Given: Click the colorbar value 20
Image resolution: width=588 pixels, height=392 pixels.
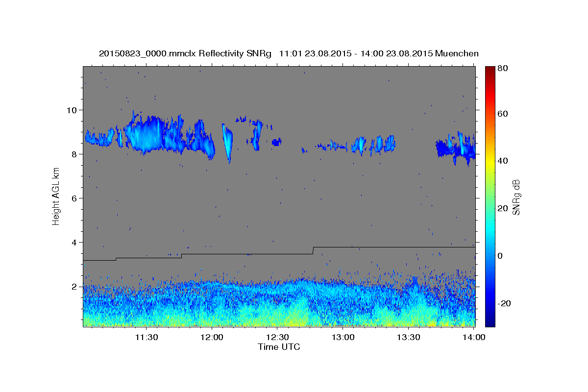Looking at the screenshot, I should tap(504, 208).
